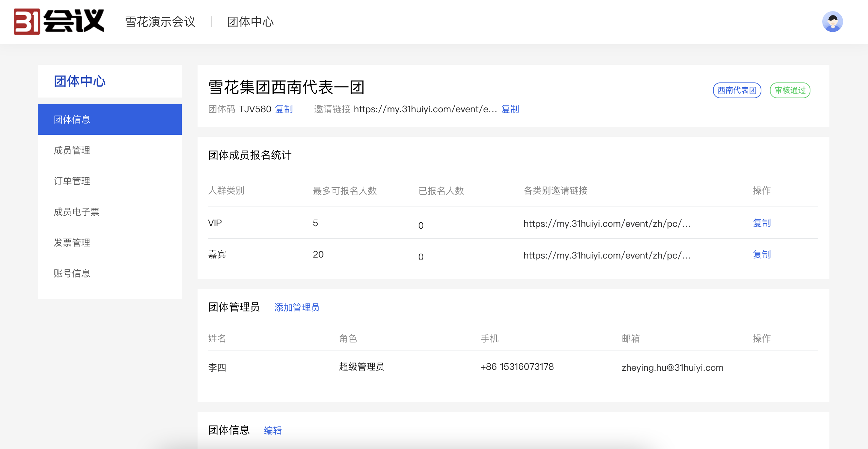This screenshot has width=868, height=449.
Task: Click the 各类别邀请链接 column header
Action: click(x=555, y=191)
